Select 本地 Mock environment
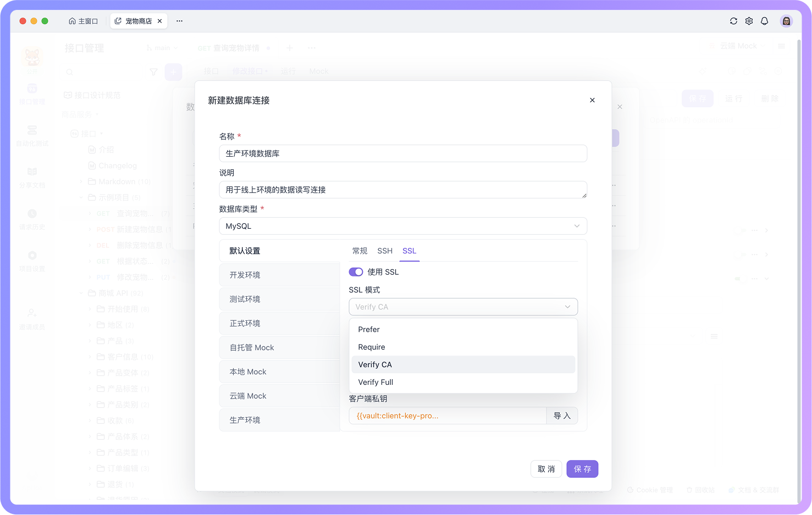The image size is (812, 515). click(279, 372)
